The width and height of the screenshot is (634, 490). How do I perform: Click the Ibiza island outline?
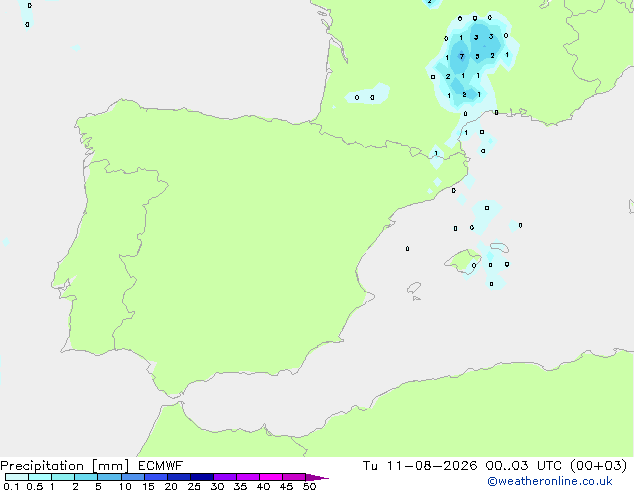point(414,288)
